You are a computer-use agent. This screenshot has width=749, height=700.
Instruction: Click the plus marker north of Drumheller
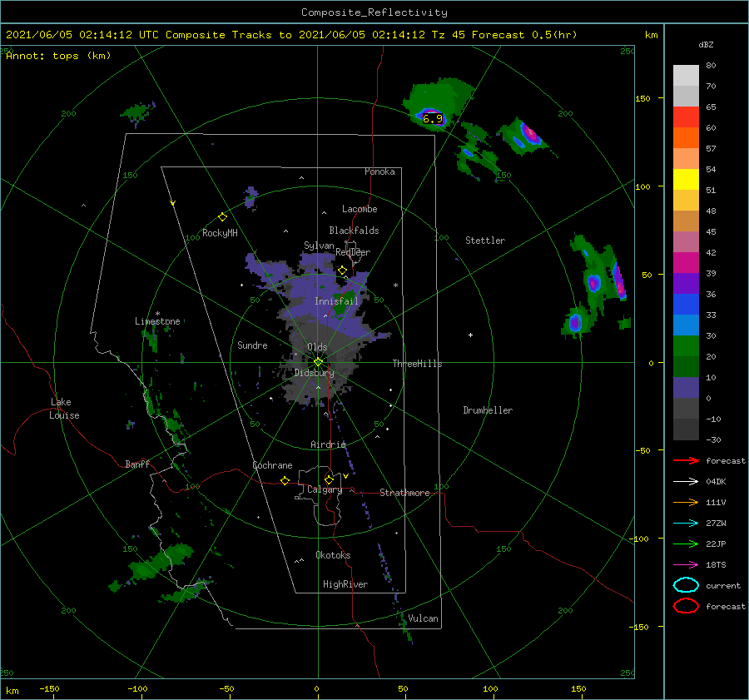pyautogui.click(x=470, y=335)
